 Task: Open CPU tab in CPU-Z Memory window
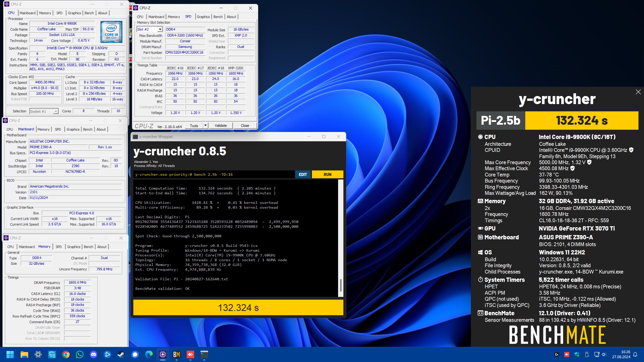click(11, 247)
